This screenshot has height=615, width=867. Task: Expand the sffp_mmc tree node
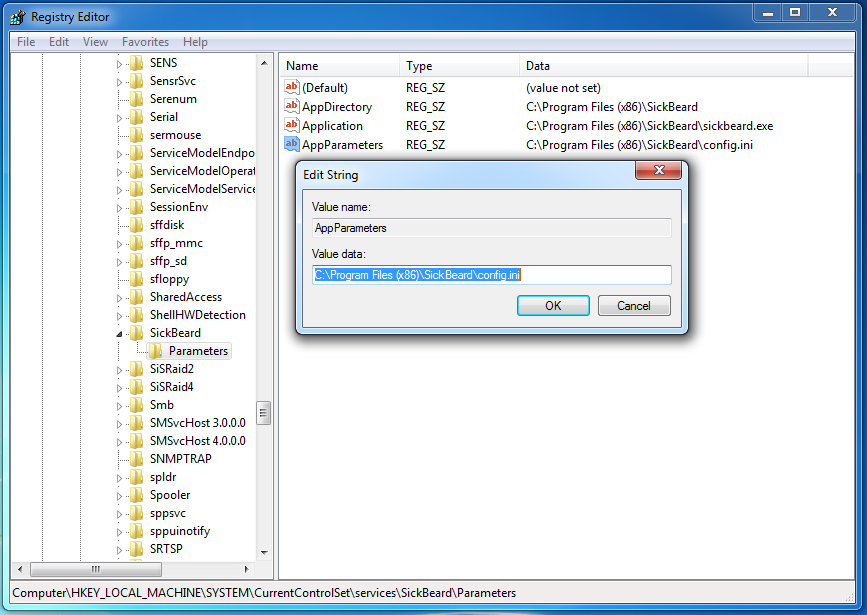[119, 244]
